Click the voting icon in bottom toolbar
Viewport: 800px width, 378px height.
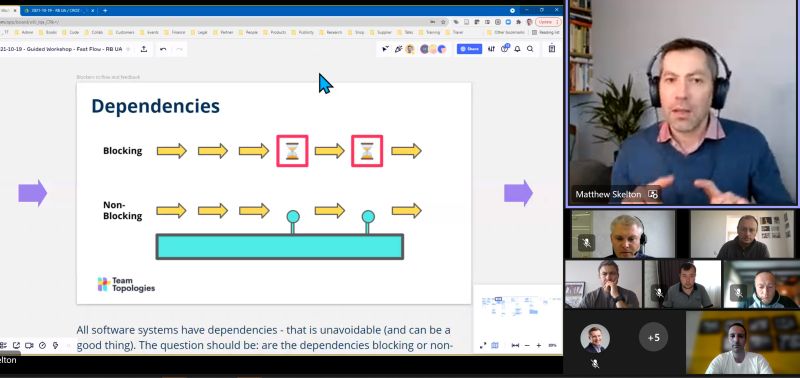pos(55,345)
